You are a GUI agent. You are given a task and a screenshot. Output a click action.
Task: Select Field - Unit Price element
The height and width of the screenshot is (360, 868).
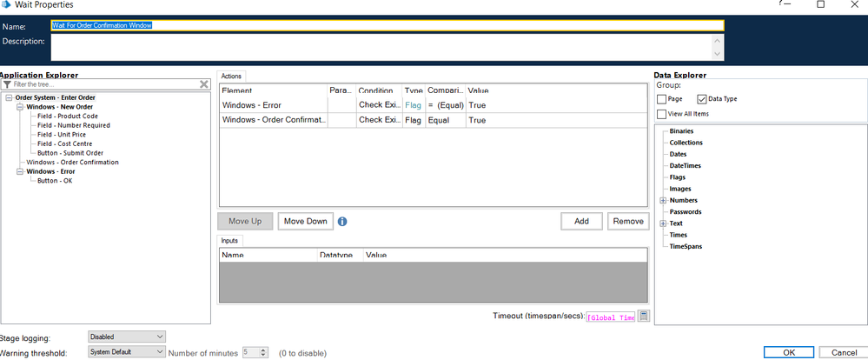pyautogui.click(x=62, y=135)
